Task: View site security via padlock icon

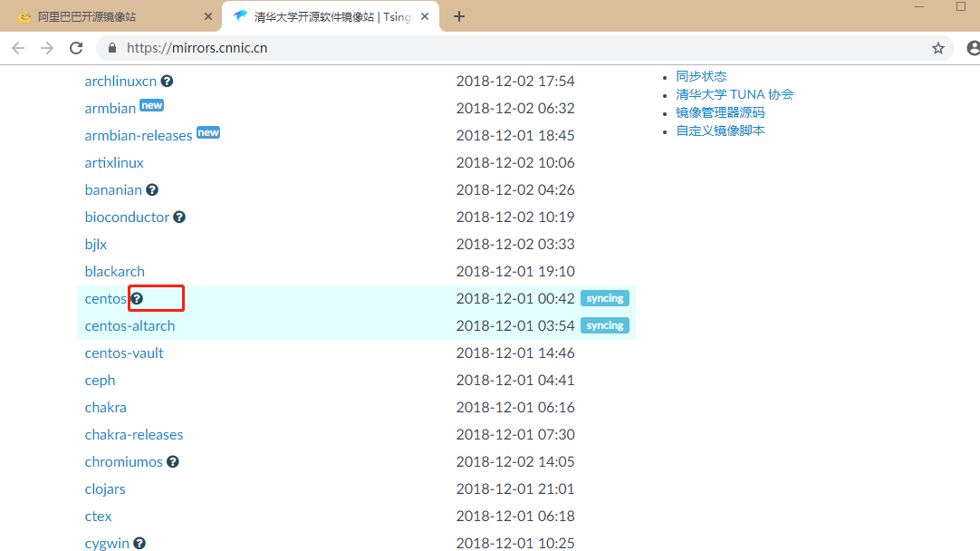Action: (112, 48)
